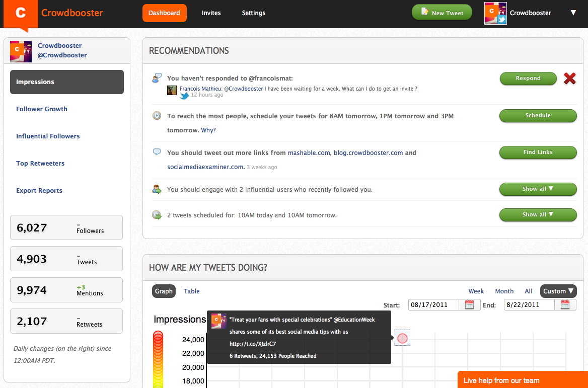Image resolution: width=588 pixels, height=388 pixels.
Task: Open the account dropdown arrow in header
Action: [x=573, y=13]
